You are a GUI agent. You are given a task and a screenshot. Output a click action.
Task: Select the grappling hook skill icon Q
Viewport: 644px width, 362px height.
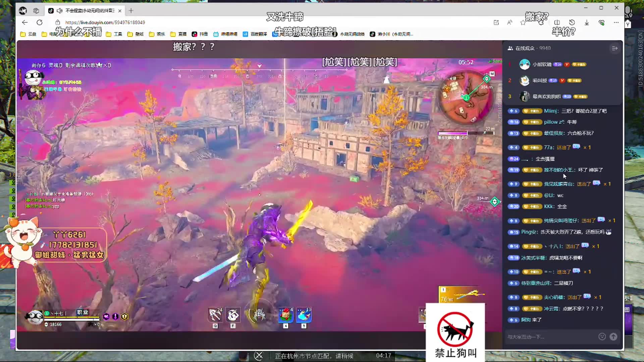215,315
